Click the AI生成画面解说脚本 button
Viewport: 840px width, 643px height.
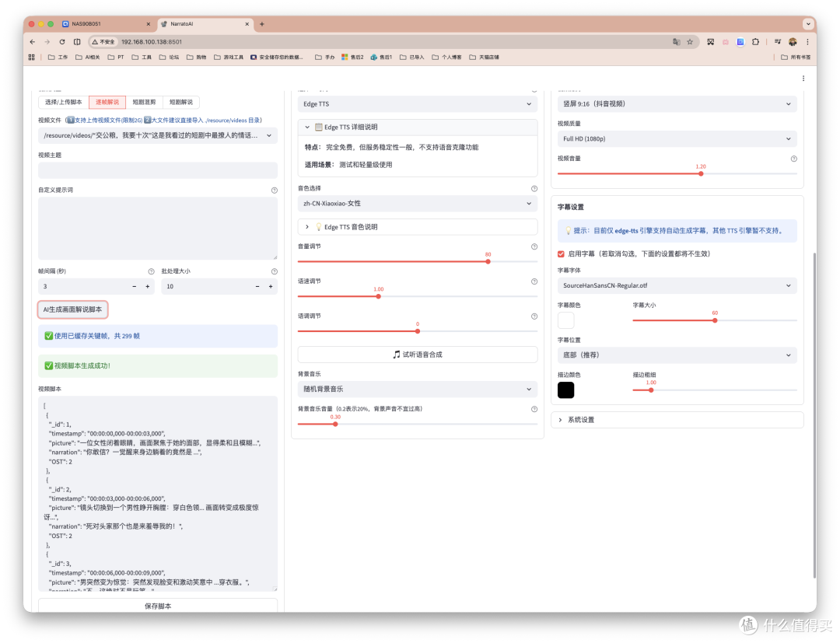click(73, 309)
